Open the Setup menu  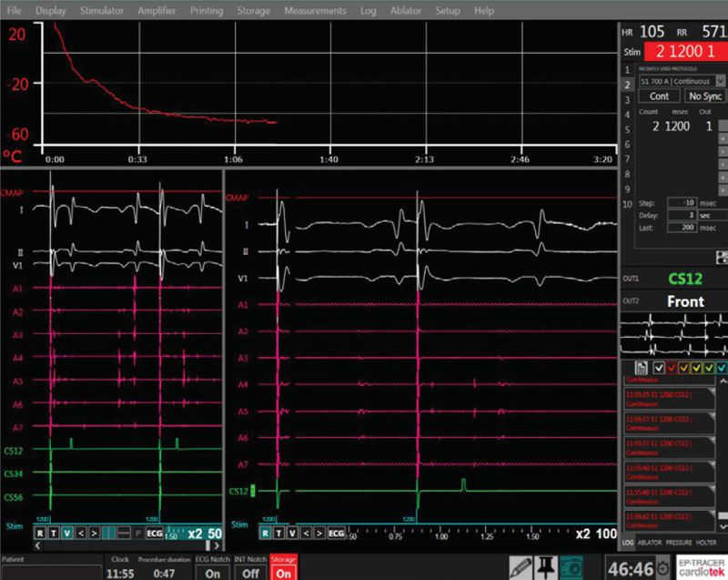pos(448,10)
